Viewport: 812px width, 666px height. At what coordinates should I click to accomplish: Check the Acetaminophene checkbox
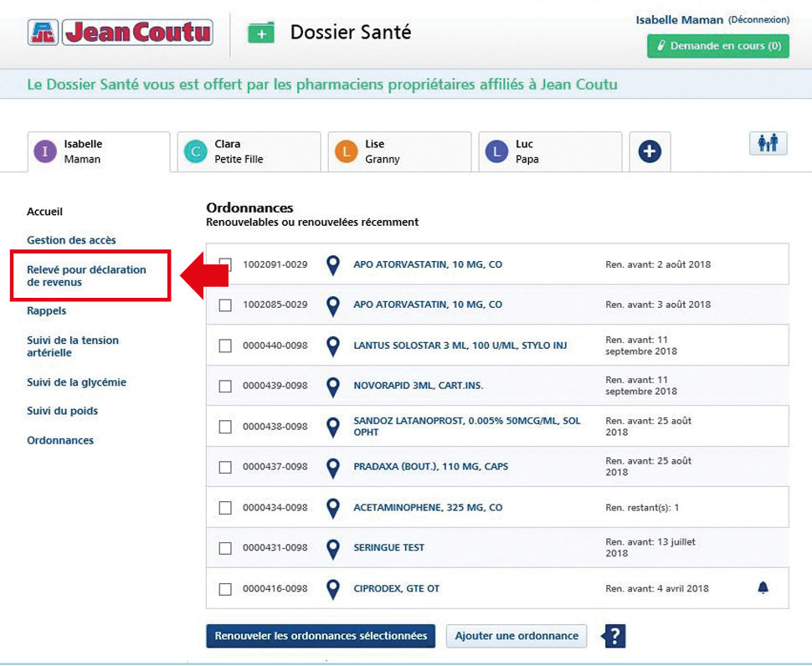point(225,508)
